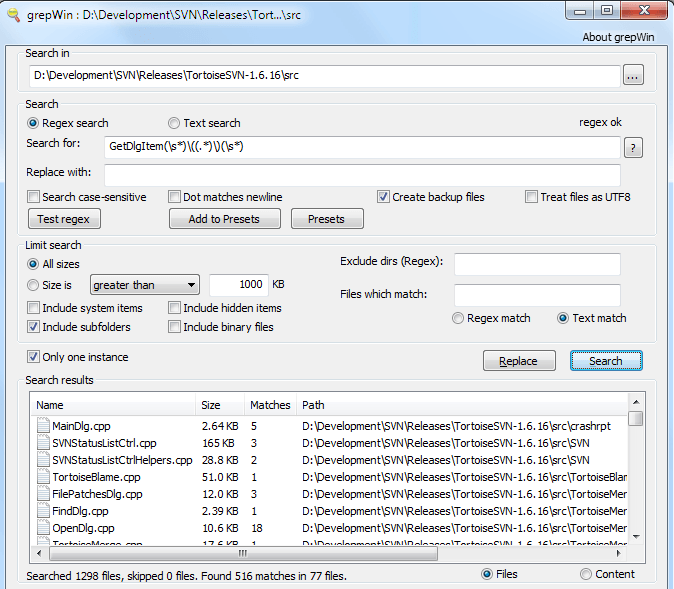Click the Exclude dirs (Regex) field
Viewport: 674px width, 589px height.
tap(537, 264)
